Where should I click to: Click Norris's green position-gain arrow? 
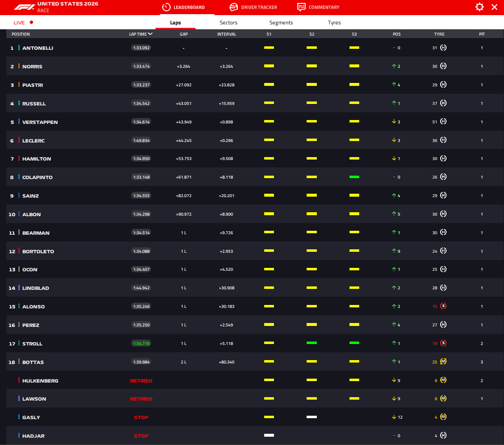click(x=394, y=66)
